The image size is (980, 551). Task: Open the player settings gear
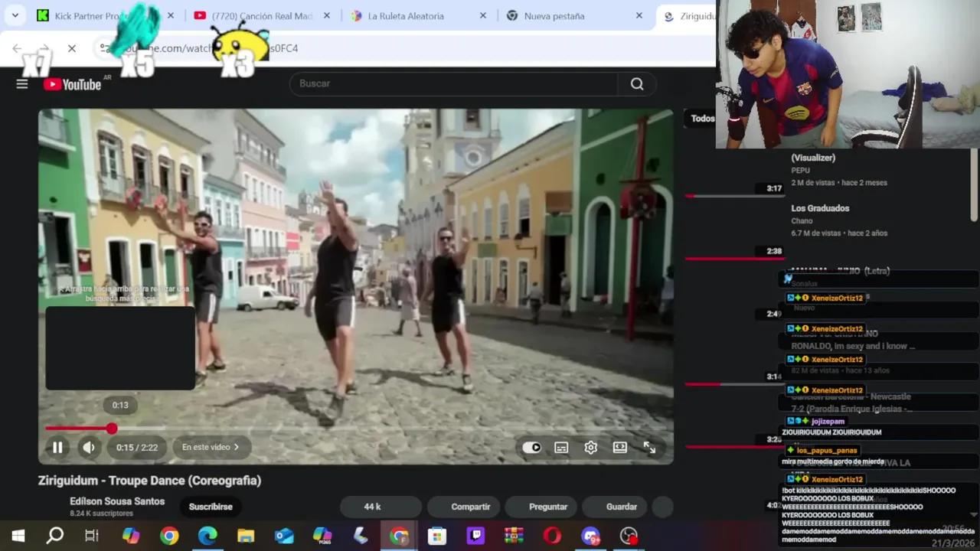591,448
